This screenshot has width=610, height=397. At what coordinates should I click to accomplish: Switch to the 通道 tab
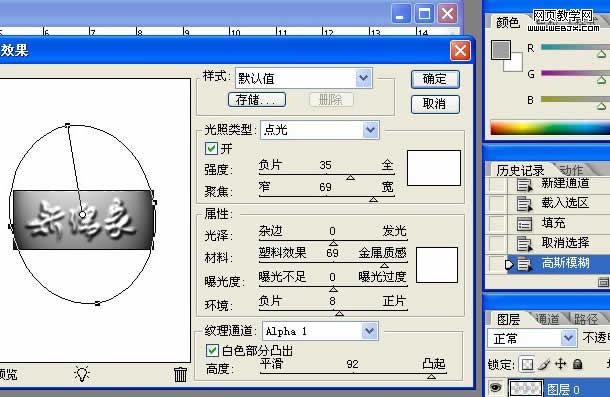pyautogui.click(x=547, y=319)
